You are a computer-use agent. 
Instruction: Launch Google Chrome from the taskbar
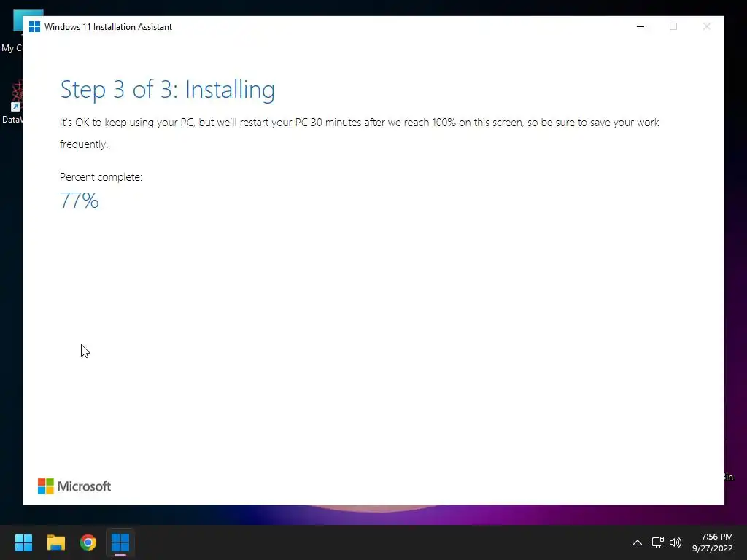tap(88, 542)
